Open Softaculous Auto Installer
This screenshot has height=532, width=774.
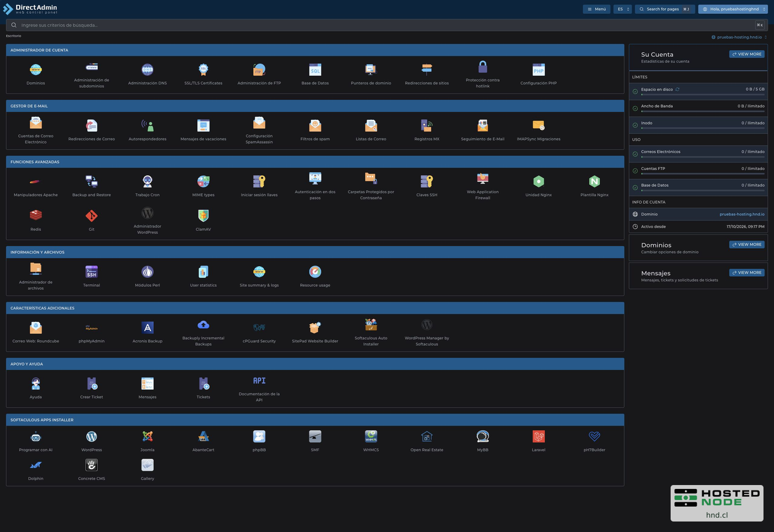(371, 325)
